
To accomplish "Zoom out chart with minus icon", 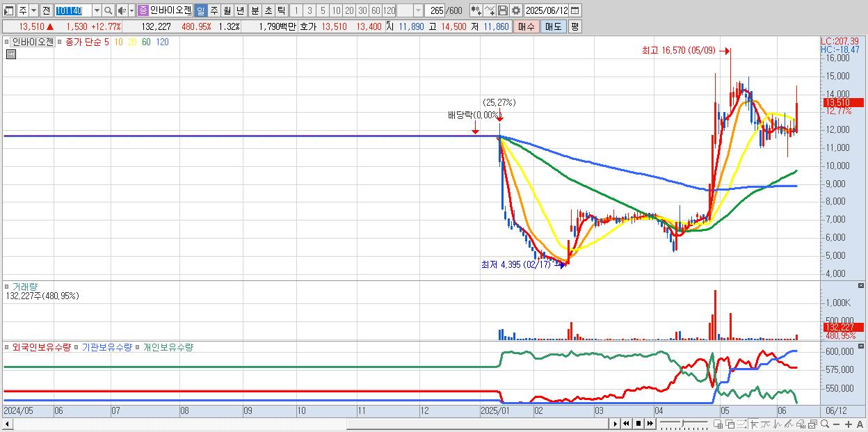I will coord(837,424).
